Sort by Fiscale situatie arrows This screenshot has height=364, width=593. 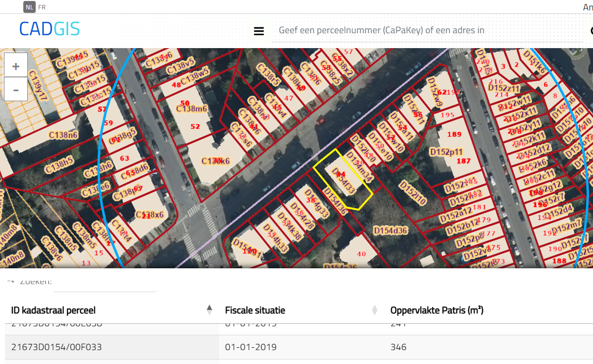point(374,310)
